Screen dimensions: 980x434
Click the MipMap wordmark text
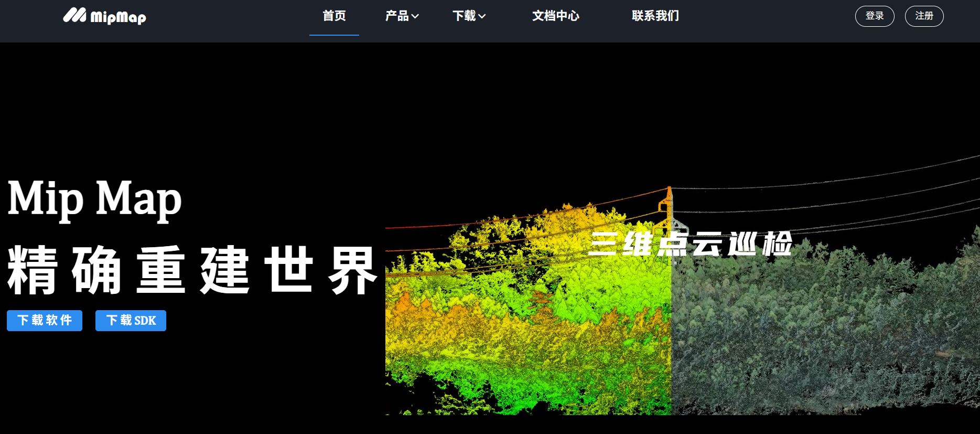point(118,18)
